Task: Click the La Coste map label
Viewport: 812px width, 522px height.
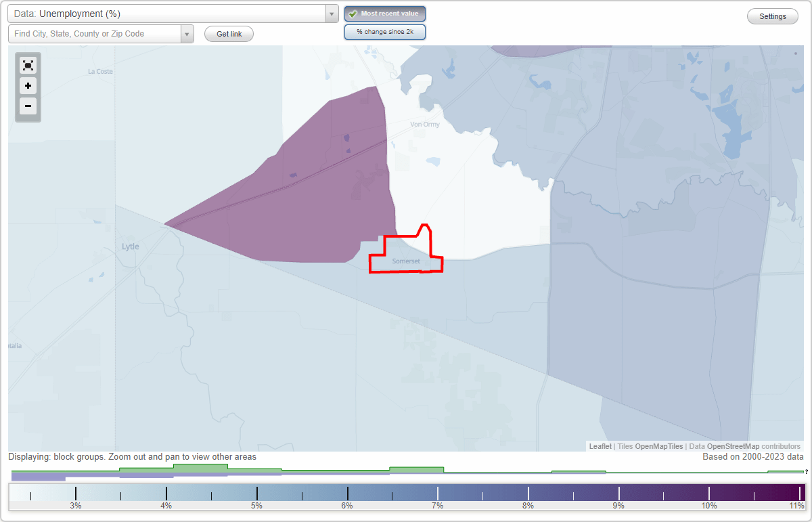Action: tap(101, 71)
